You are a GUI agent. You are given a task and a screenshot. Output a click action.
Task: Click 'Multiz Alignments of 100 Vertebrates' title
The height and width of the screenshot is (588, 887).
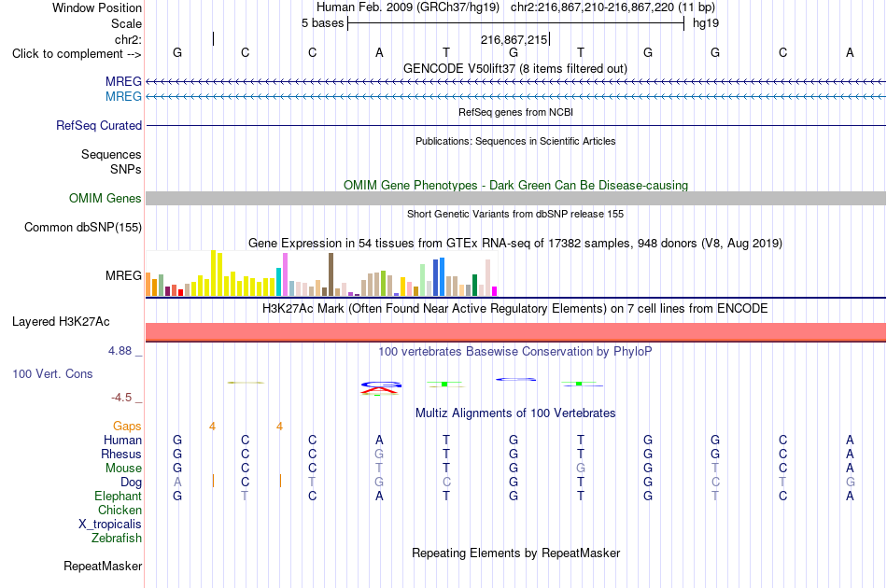[515, 413]
